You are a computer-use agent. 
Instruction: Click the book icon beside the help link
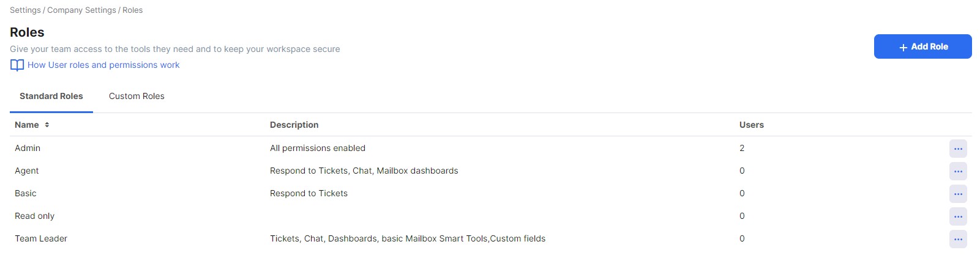click(x=17, y=65)
